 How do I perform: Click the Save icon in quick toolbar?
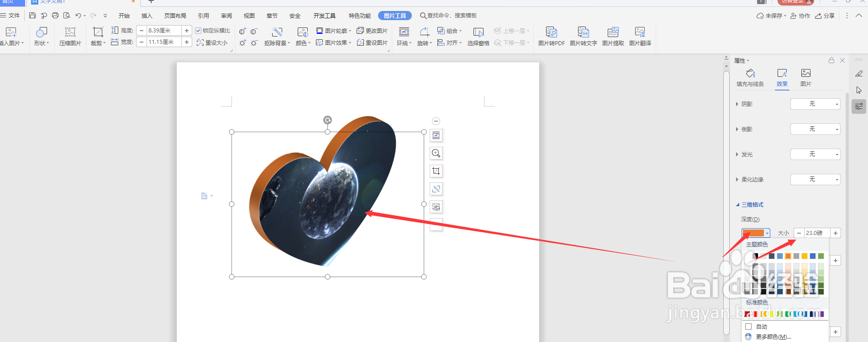32,16
